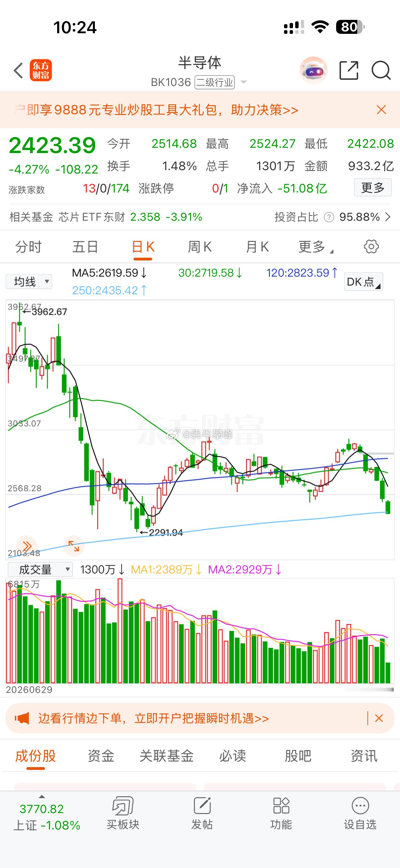The width and height of the screenshot is (400, 868).
Task: Switch to 五日 tab
Action: coord(85,247)
